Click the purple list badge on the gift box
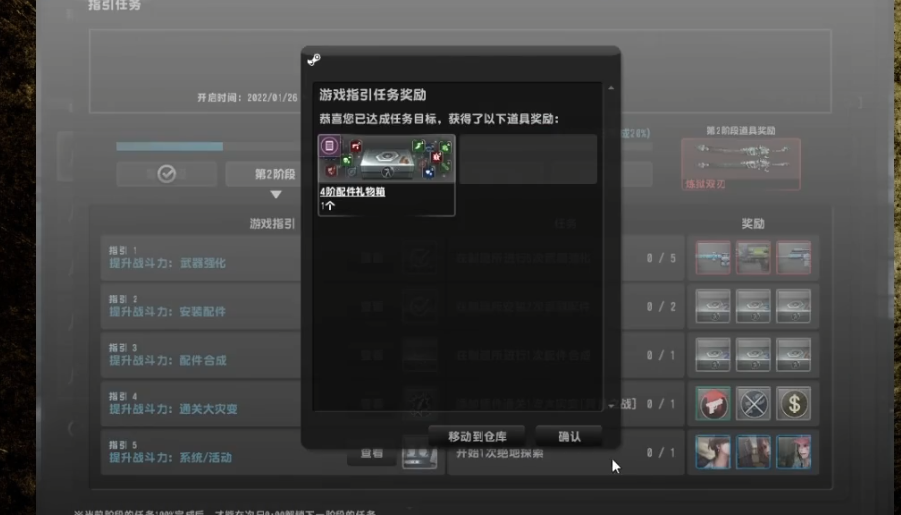901x515 pixels. [x=330, y=146]
